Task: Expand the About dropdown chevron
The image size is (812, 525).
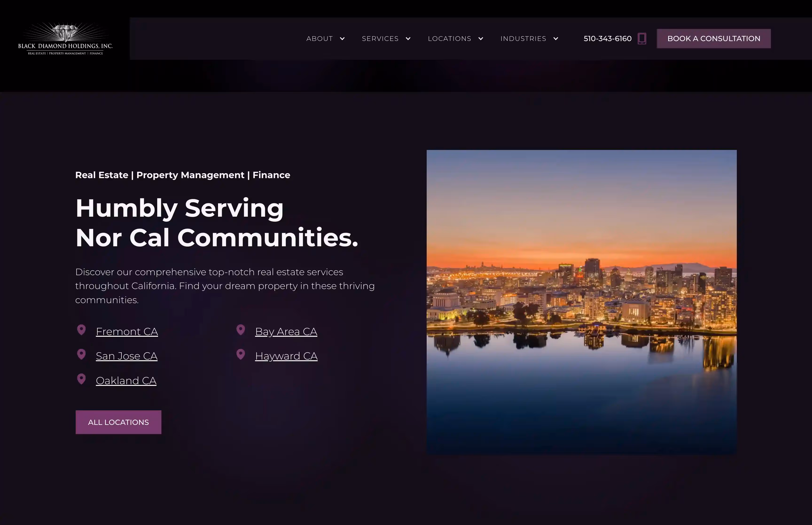Action: click(343, 39)
